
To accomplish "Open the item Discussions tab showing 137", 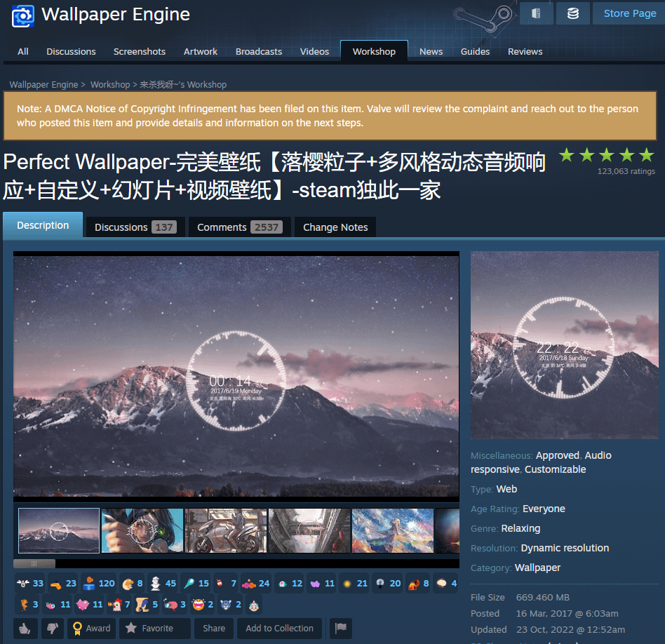I will (x=135, y=227).
